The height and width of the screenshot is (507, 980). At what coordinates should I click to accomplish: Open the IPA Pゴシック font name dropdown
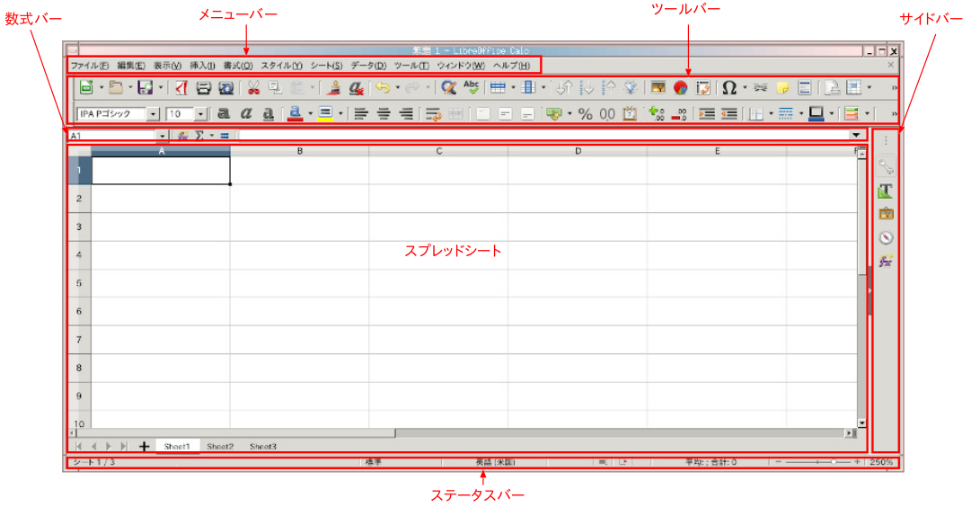(153, 114)
